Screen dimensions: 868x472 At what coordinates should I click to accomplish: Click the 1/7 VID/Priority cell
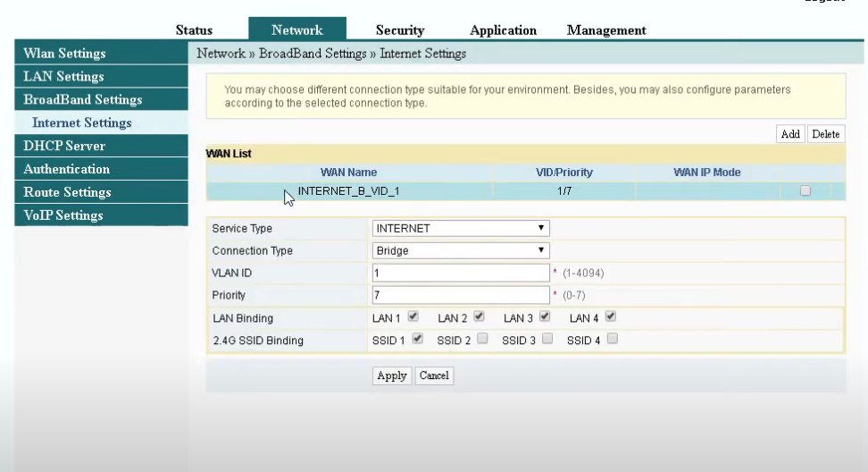pos(564,191)
